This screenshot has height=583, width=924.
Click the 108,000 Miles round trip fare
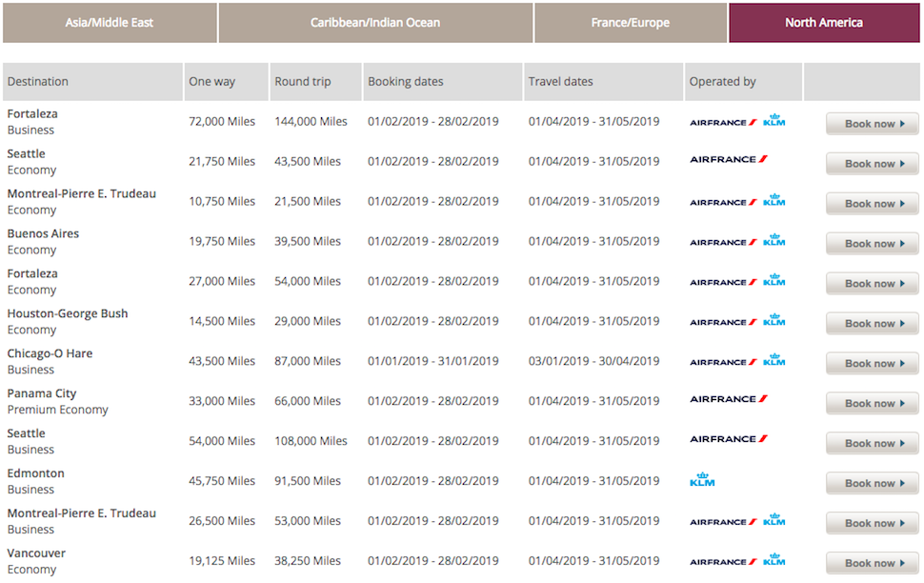point(311,441)
